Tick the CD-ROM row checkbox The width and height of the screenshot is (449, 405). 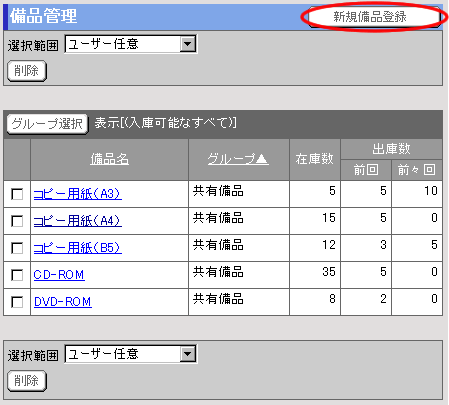point(17,275)
